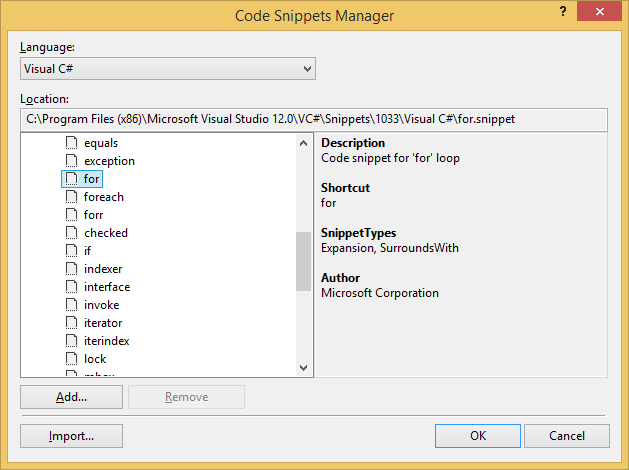
Task: Open the Language dropdown showing Visual C#
Action: 168,69
